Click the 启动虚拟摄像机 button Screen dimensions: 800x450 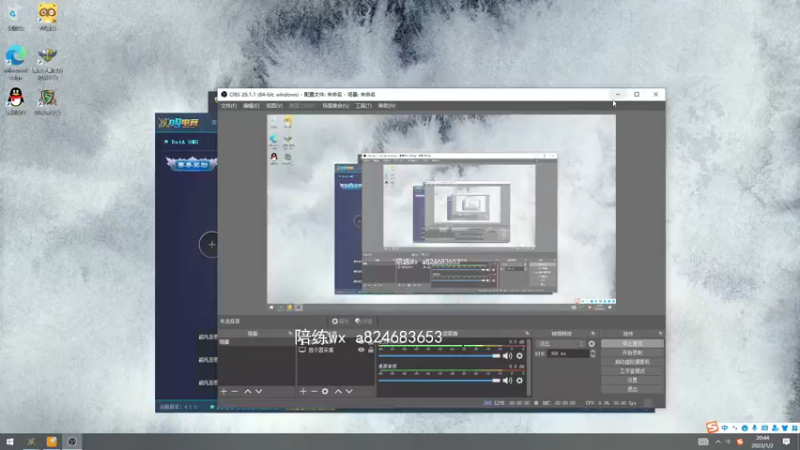[x=632, y=362]
